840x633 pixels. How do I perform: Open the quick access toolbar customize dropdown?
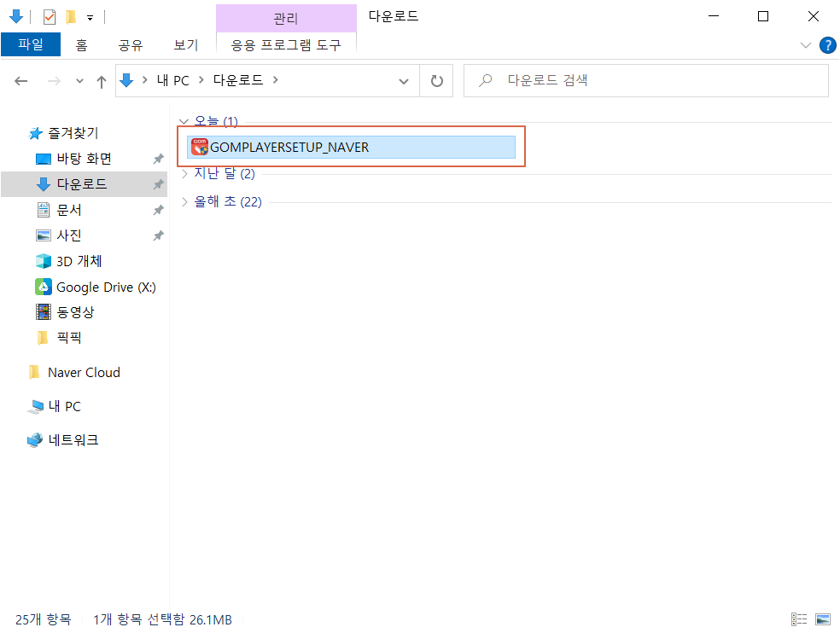point(90,18)
